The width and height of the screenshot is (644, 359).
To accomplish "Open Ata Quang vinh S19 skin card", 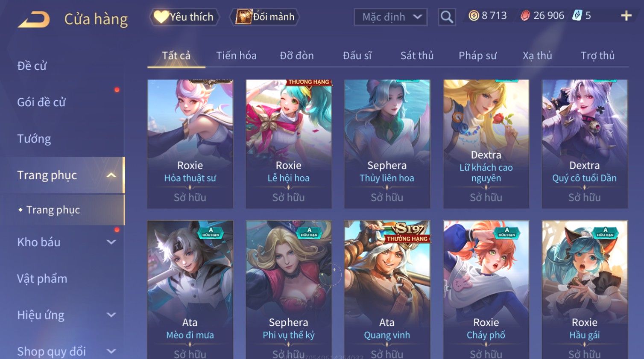I will [387, 289].
